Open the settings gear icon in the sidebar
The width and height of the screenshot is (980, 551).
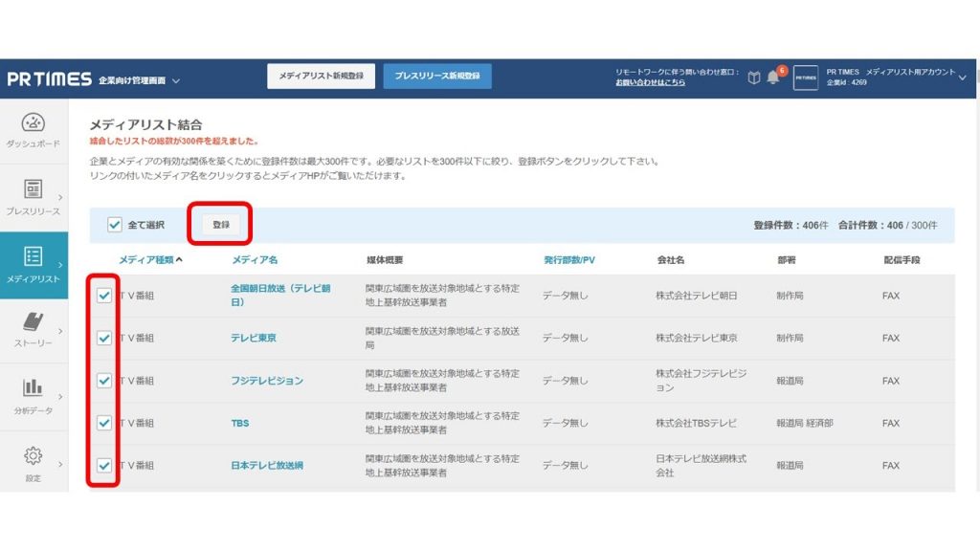click(33, 455)
